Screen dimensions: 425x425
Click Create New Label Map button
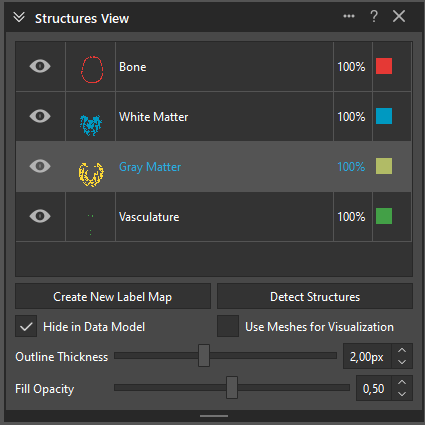point(113,296)
